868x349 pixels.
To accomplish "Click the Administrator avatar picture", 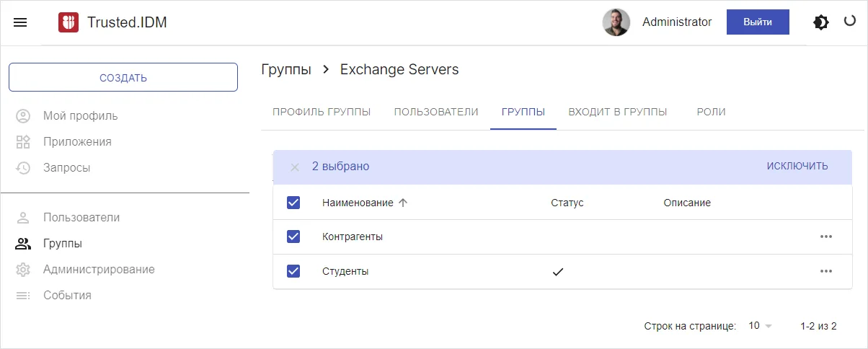I will click(616, 22).
